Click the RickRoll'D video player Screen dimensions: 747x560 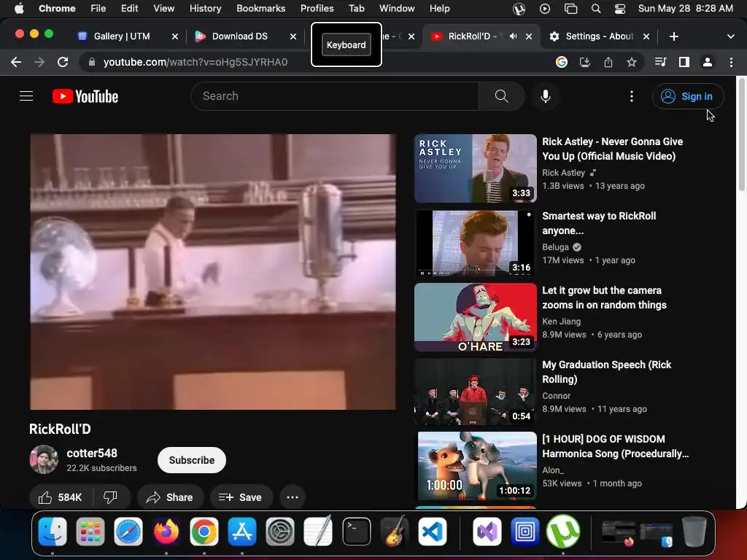click(x=213, y=271)
